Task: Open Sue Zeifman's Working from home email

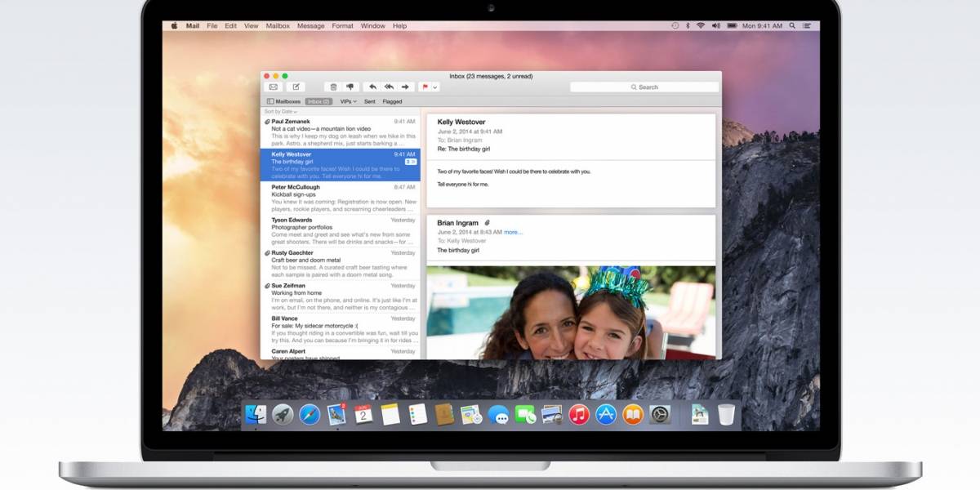Action: 341,296
